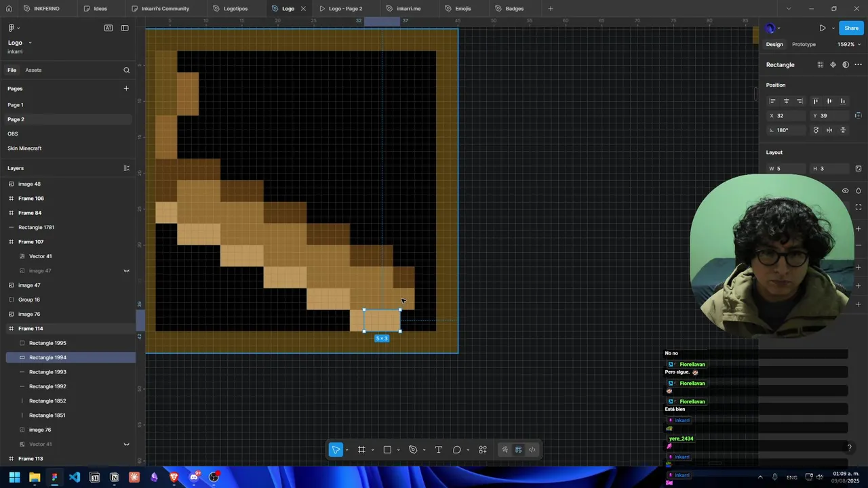This screenshot has height=488, width=868.
Task: Switch to the Prototype tab
Action: click(804, 44)
